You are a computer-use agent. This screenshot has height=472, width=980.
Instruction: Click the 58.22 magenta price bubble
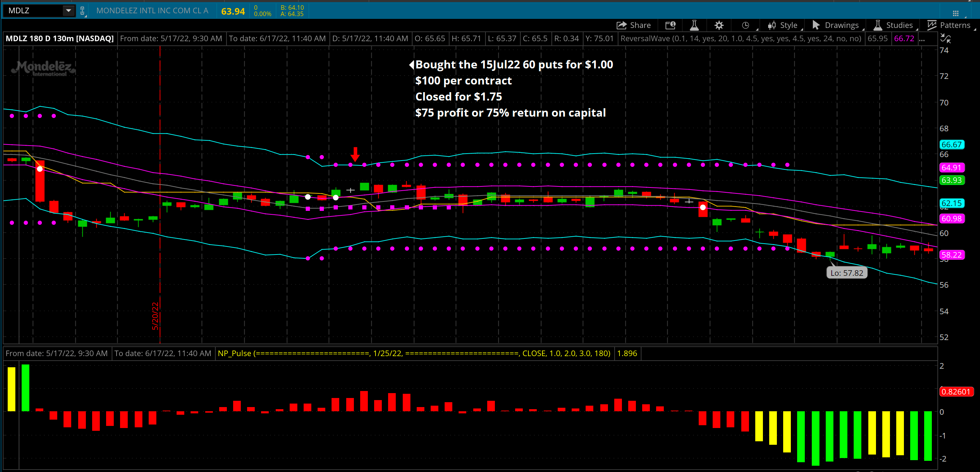pos(951,255)
